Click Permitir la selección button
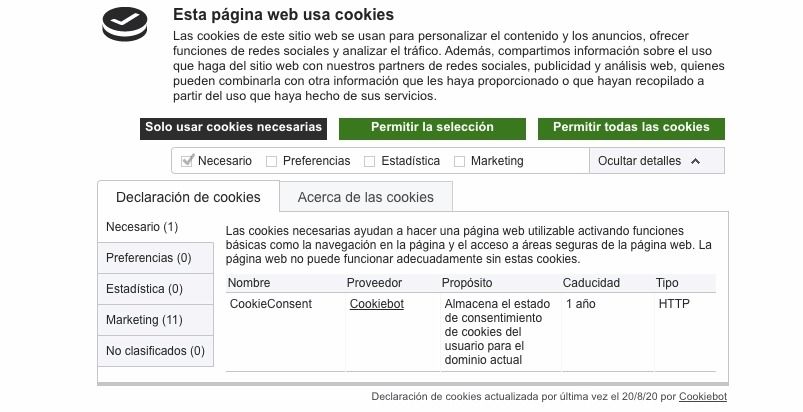This screenshot has height=412, width=803. tap(432, 128)
